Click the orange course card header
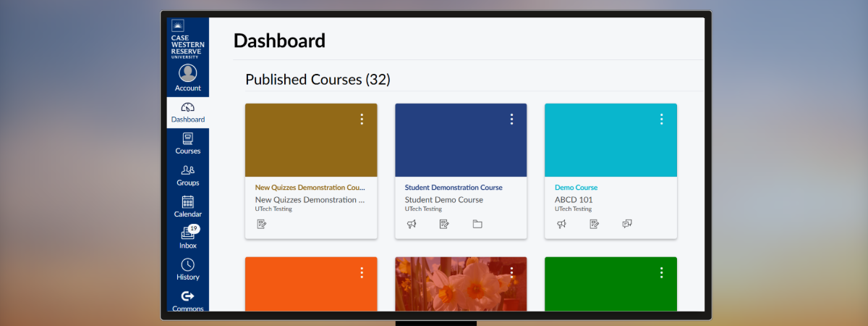 click(x=311, y=284)
